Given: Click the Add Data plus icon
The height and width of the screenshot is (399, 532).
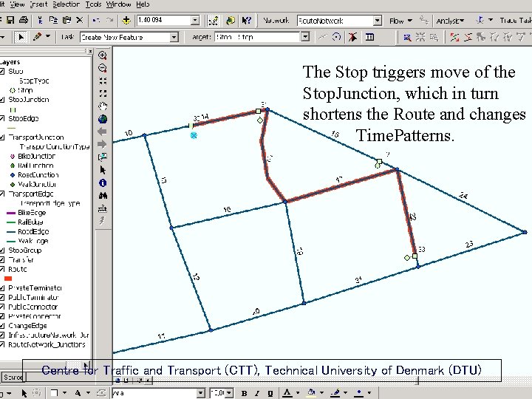Looking at the screenshot, I should pos(126,21).
